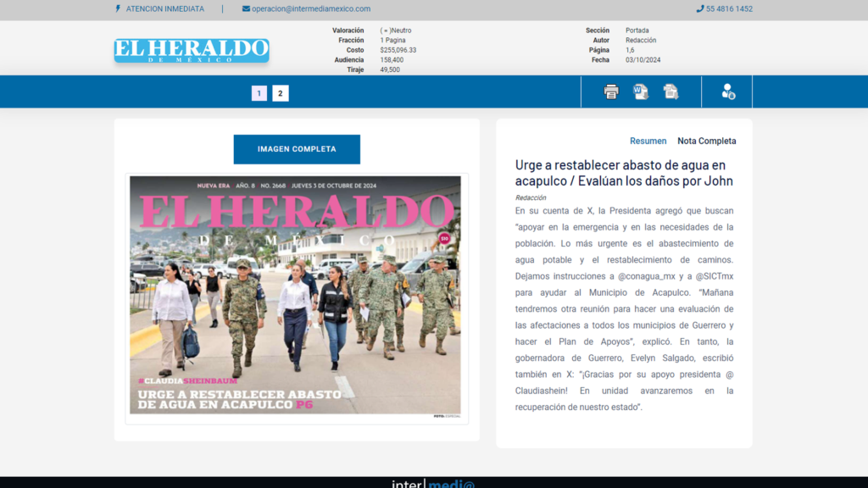Image resolution: width=868 pixels, height=488 pixels.
Task: Switch to the Nota Completa tab
Action: click(706, 141)
